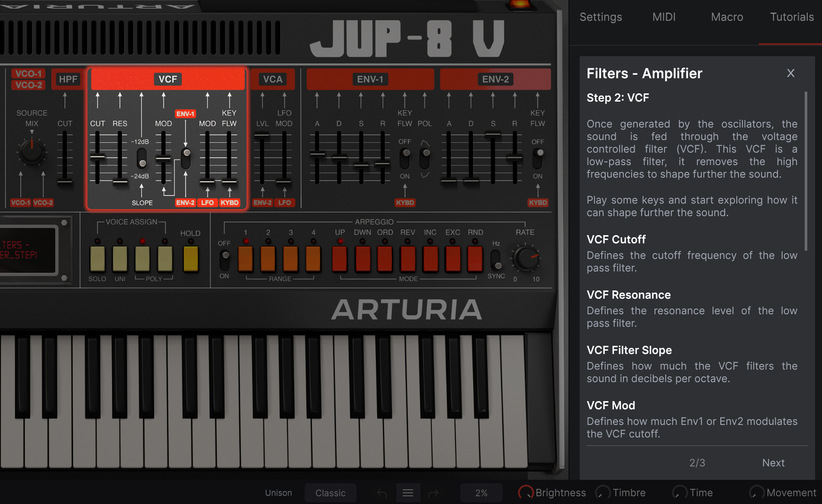Select the second POLY voice assign button

(165, 259)
